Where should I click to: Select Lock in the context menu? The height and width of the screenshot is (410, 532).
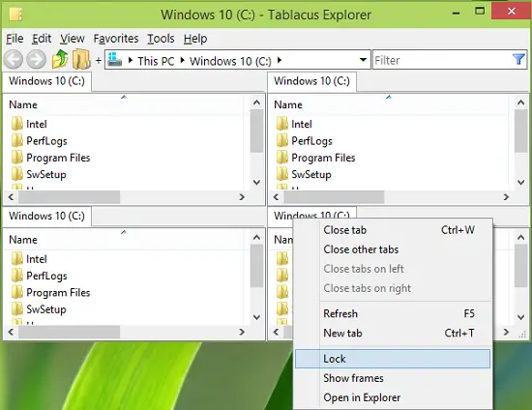click(x=393, y=359)
